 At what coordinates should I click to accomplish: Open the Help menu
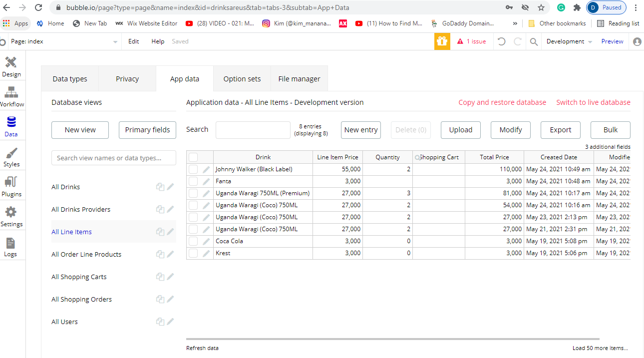[x=158, y=41]
